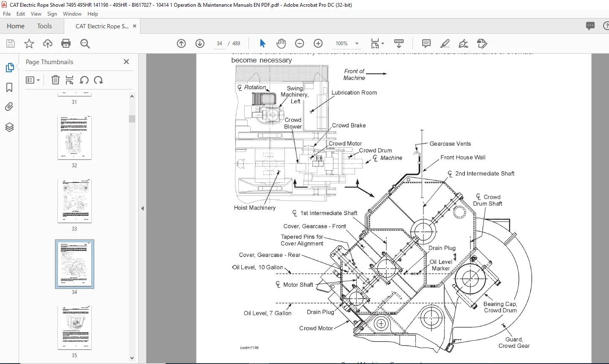Image resolution: width=609 pixels, height=364 pixels.
Task: Click the 'Tapered Pins for Cover Alignment' label
Action: [302, 240]
